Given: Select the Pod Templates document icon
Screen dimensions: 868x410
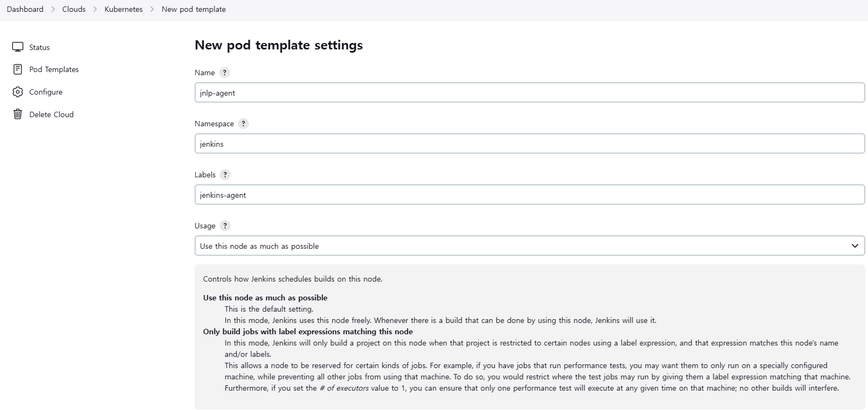Looking at the screenshot, I should [x=18, y=69].
